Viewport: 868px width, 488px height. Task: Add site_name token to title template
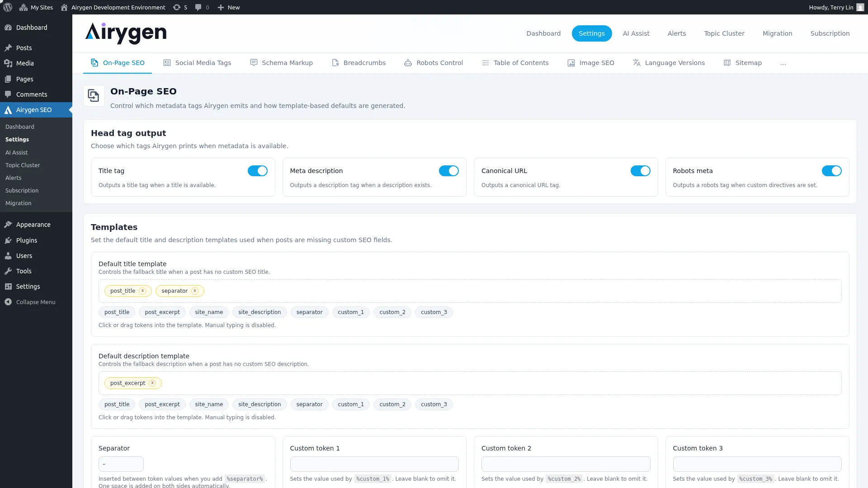(x=209, y=312)
